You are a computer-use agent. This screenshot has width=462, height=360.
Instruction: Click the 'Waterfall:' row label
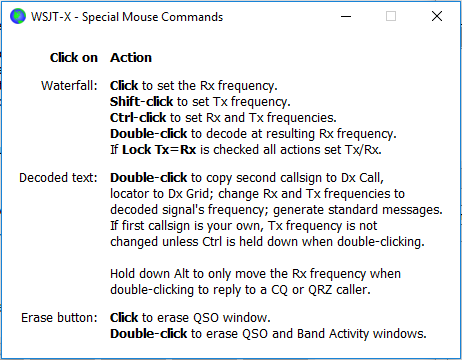point(69,86)
